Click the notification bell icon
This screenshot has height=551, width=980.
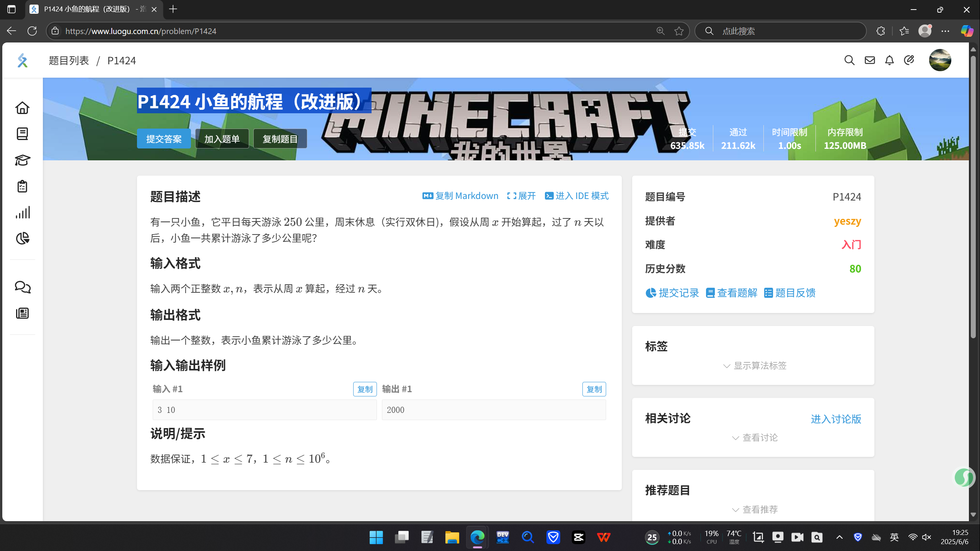tap(889, 60)
